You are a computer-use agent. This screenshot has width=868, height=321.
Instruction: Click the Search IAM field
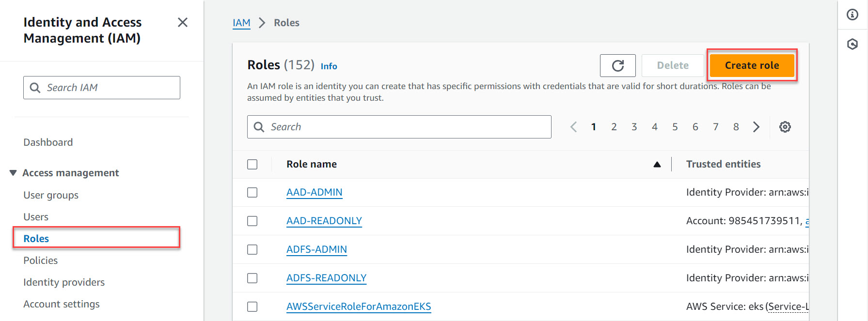[x=102, y=88]
